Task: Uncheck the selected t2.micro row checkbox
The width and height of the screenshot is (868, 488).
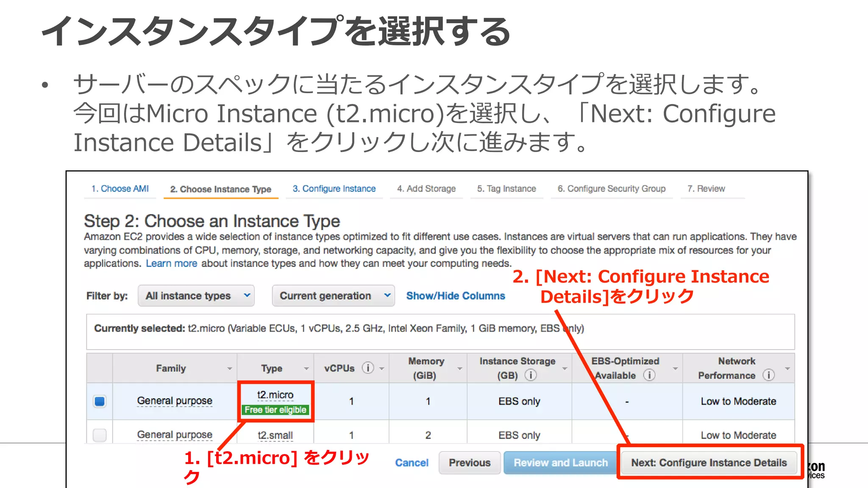Action: coord(100,401)
